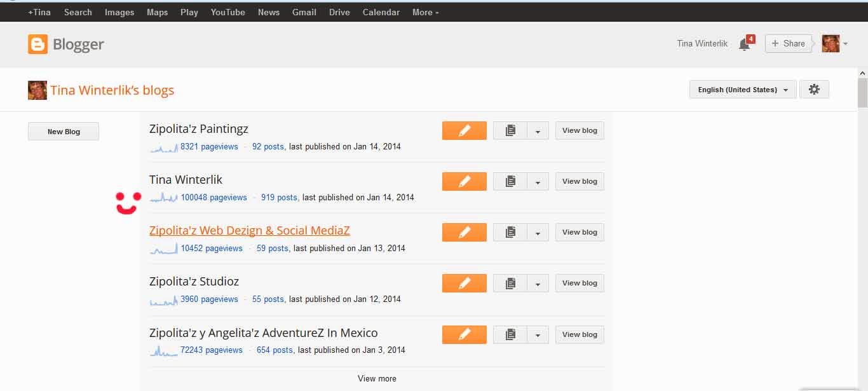Open Calendar in Google bar
868x391 pixels.
(381, 12)
